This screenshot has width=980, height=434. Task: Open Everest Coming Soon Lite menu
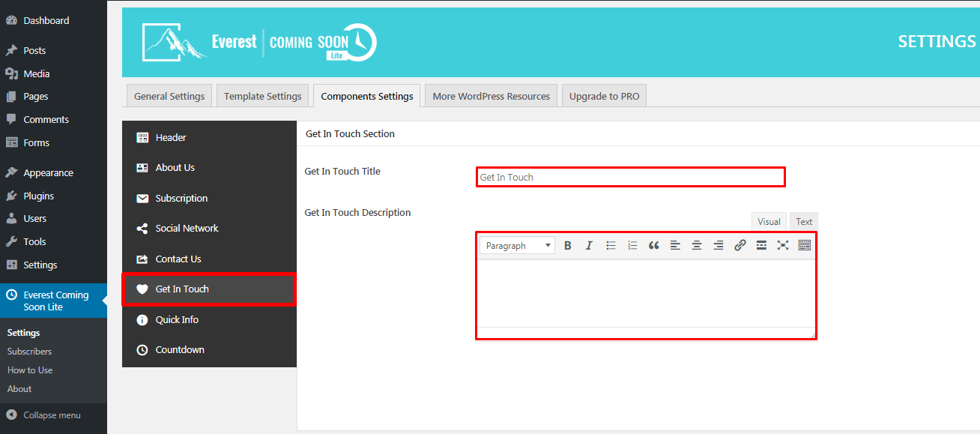(x=53, y=301)
